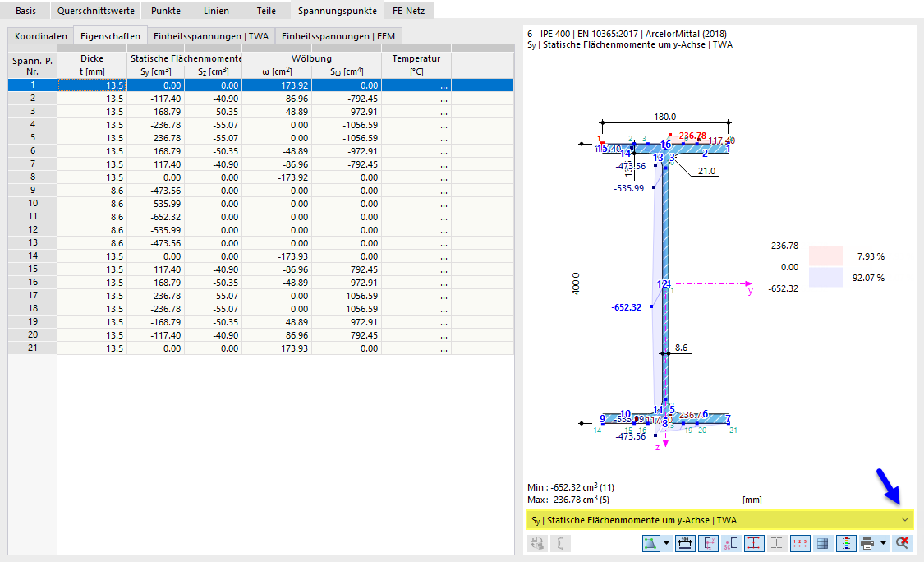The width and height of the screenshot is (924, 562).
Task: Toggle stress points display icon
Action: click(x=754, y=543)
